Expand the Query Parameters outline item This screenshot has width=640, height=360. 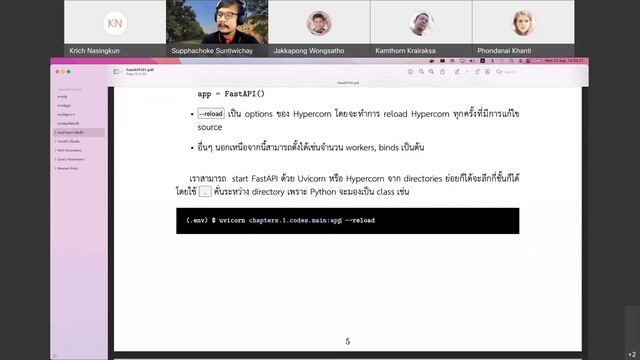point(56,159)
